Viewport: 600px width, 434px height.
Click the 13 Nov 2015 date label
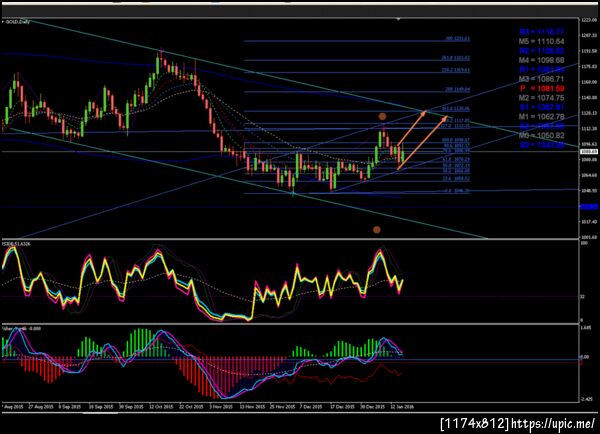pos(252,407)
